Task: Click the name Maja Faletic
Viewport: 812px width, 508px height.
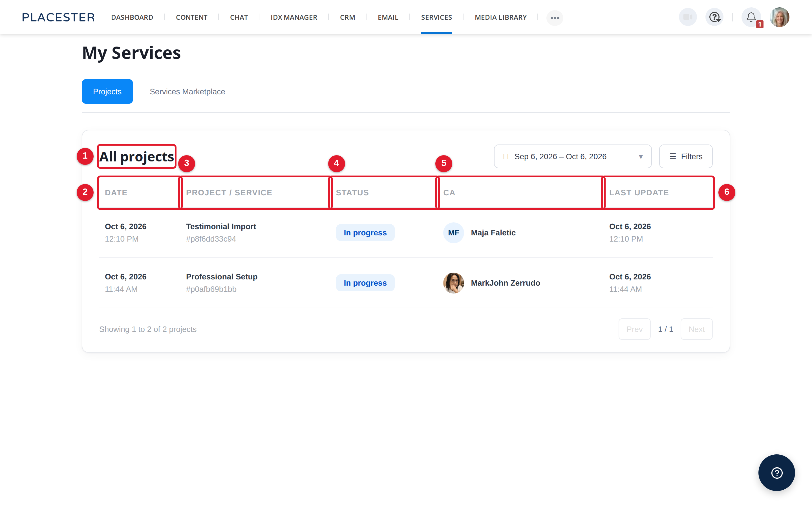Action: pyautogui.click(x=493, y=233)
